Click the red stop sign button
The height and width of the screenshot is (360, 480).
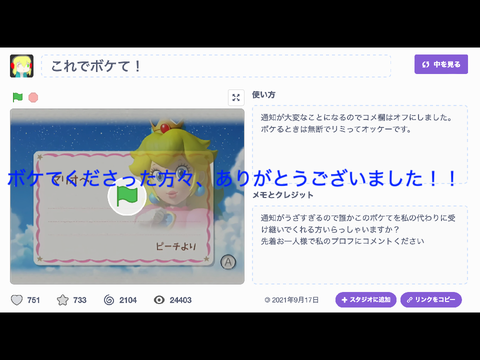(33, 97)
